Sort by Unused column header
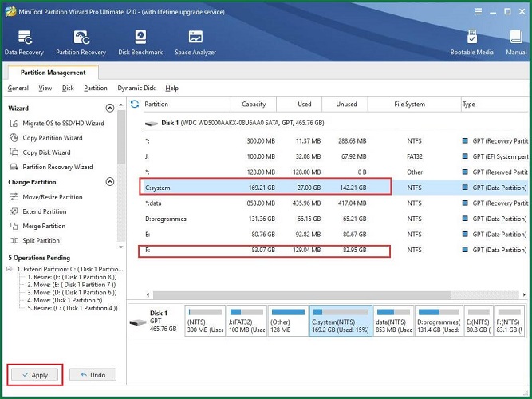 point(345,105)
